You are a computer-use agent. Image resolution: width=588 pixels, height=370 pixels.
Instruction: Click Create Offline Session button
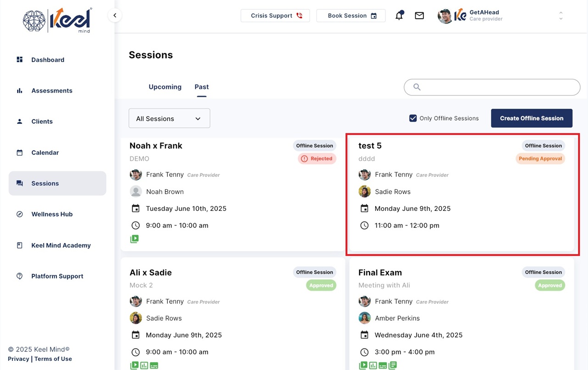[x=532, y=118]
